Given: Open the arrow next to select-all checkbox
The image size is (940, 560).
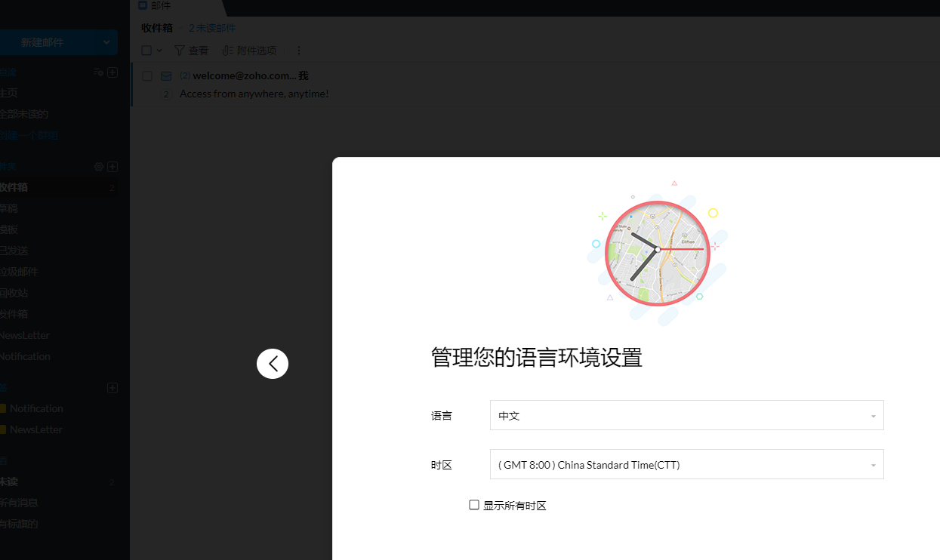Looking at the screenshot, I should pyautogui.click(x=159, y=51).
